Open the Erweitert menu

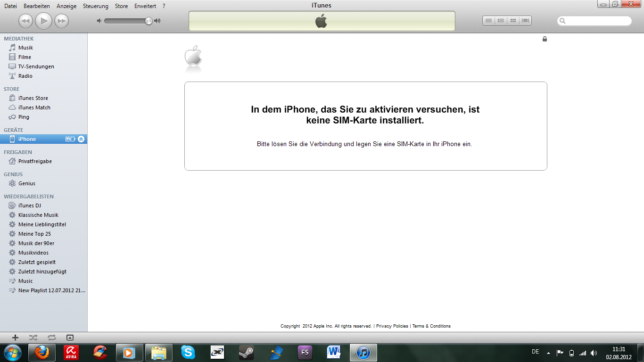145,6
